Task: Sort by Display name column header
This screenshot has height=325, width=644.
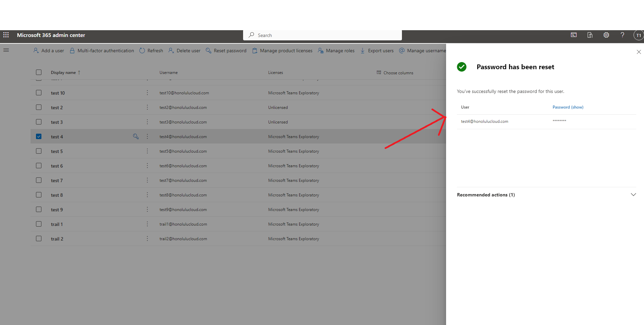Action: pos(63,73)
